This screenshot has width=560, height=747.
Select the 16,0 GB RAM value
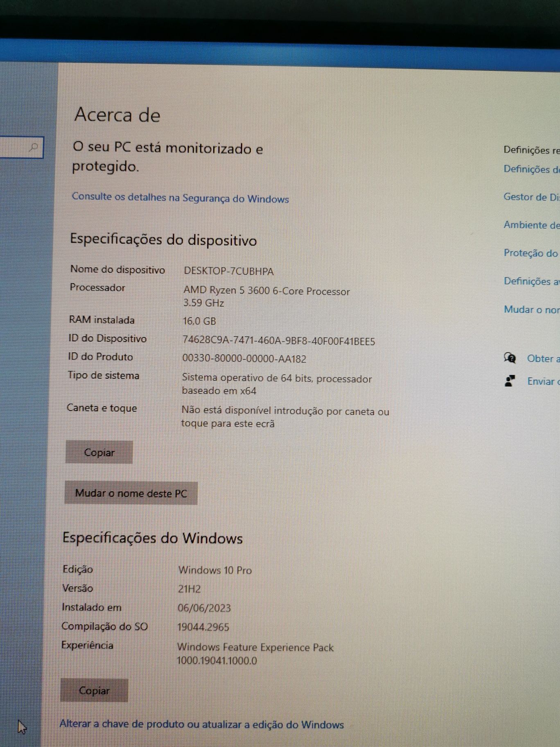[199, 321]
